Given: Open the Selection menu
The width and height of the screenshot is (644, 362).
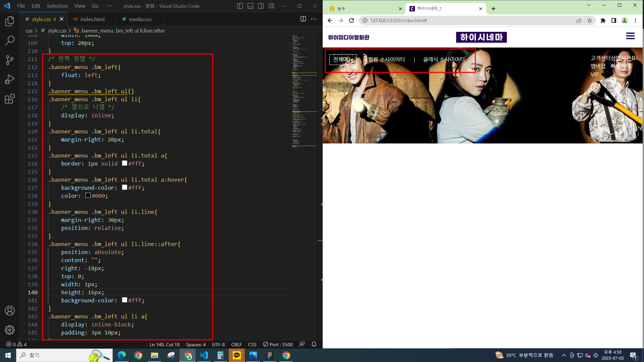Looking at the screenshot, I should click(57, 6).
